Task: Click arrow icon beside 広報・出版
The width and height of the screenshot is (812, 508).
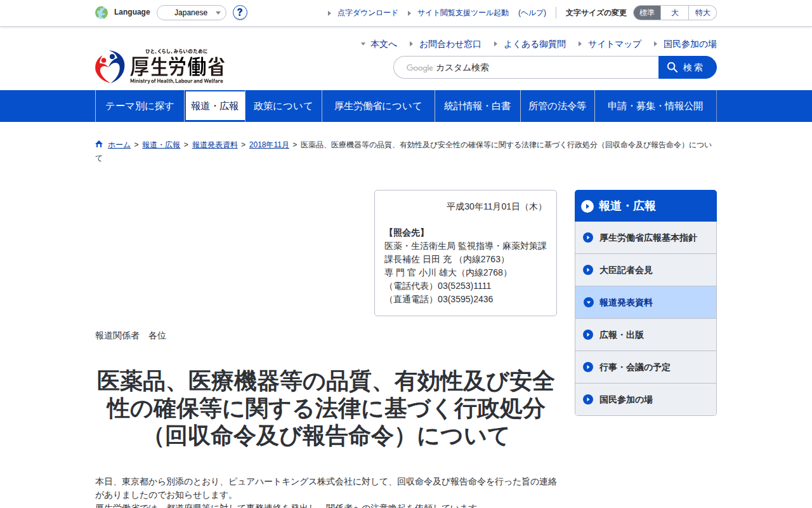Action: click(588, 335)
